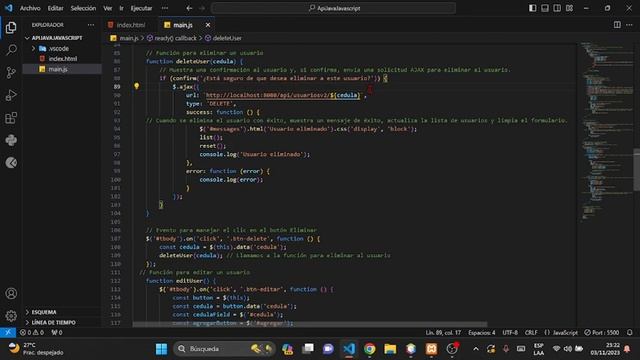Open the notifications bell in status bar

tap(630, 333)
